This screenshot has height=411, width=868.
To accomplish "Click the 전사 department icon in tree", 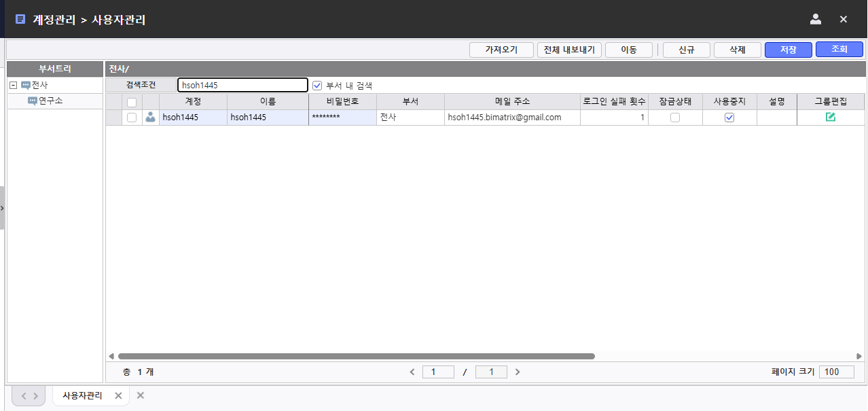I will (x=26, y=86).
